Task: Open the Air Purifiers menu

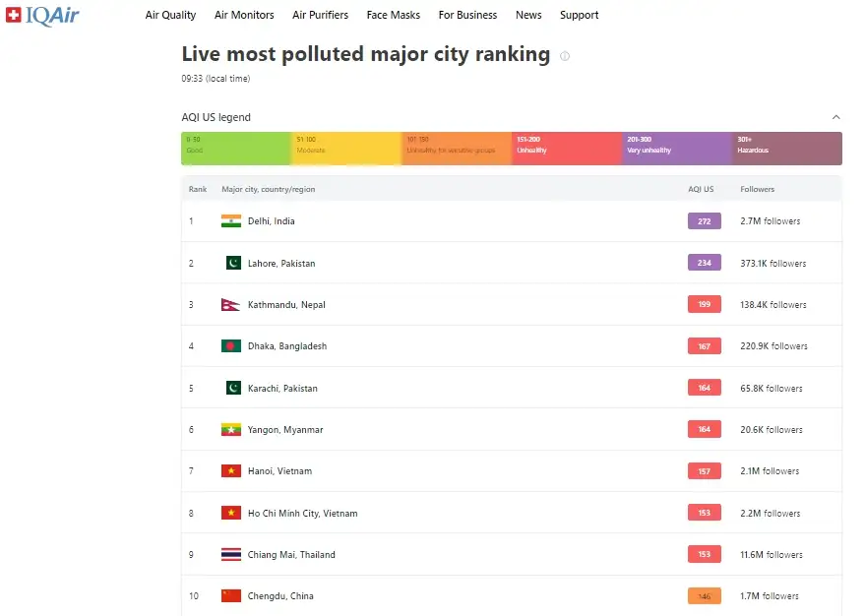Action: pyautogui.click(x=320, y=15)
